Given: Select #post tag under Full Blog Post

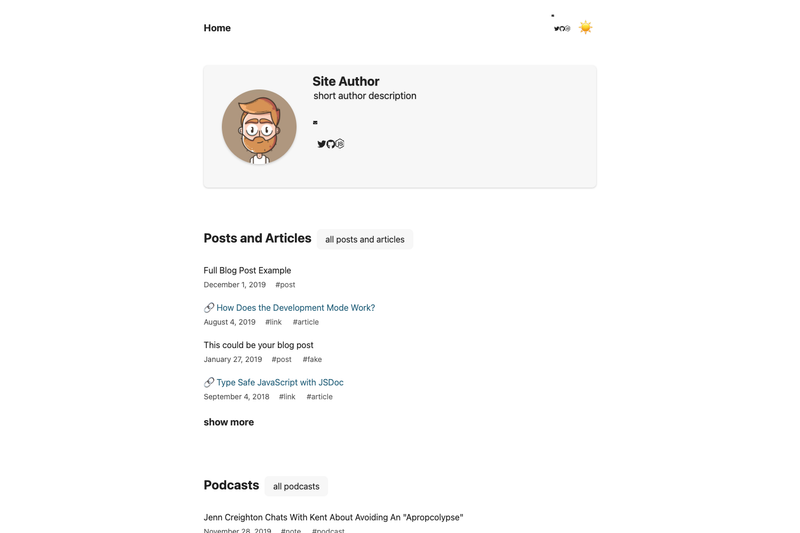Looking at the screenshot, I should click(285, 285).
